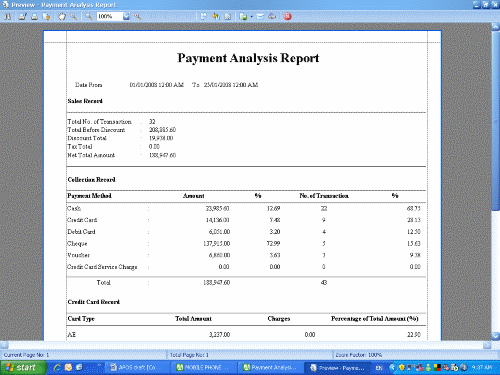Click the system clock showing 9:37 AM
The image size is (500, 375).
tap(482, 367)
